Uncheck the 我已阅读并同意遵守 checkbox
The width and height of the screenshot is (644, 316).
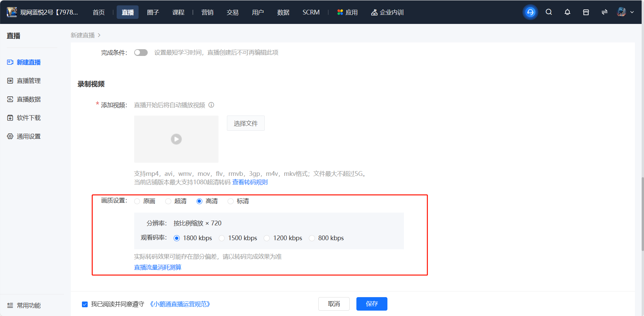(85, 304)
